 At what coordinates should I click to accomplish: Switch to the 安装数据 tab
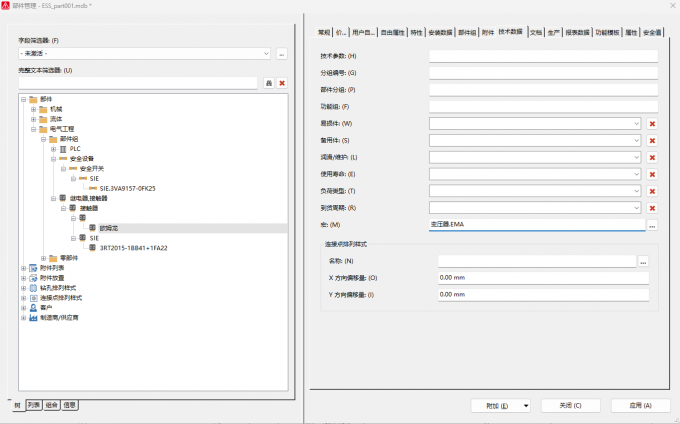[x=440, y=33]
